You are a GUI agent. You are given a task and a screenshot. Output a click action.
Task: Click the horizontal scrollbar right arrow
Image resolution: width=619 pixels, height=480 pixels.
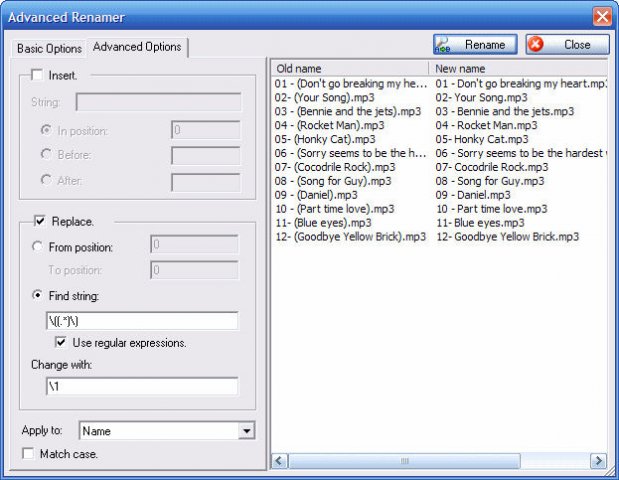[598, 461]
